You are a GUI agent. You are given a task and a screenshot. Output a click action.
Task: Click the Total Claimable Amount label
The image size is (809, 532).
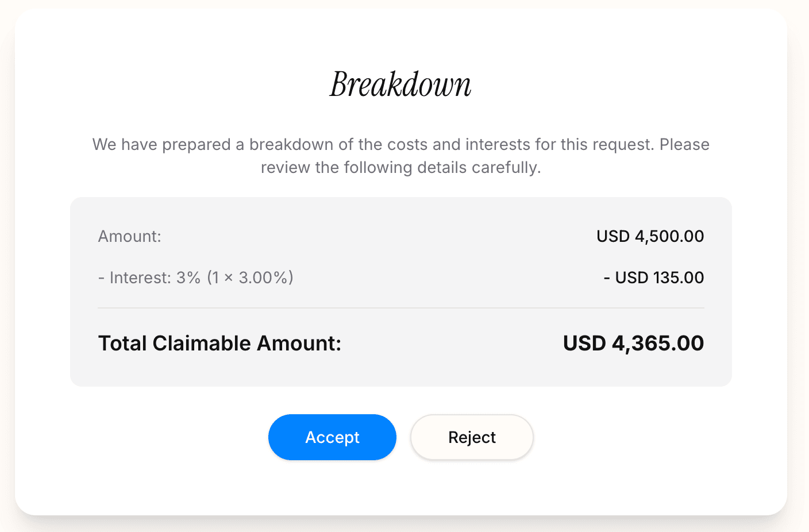(x=219, y=343)
